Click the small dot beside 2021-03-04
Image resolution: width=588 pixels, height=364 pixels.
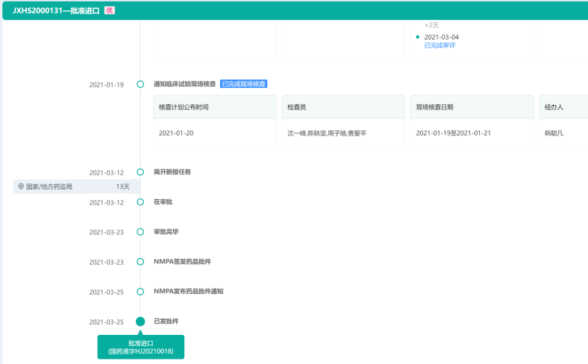(417, 37)
